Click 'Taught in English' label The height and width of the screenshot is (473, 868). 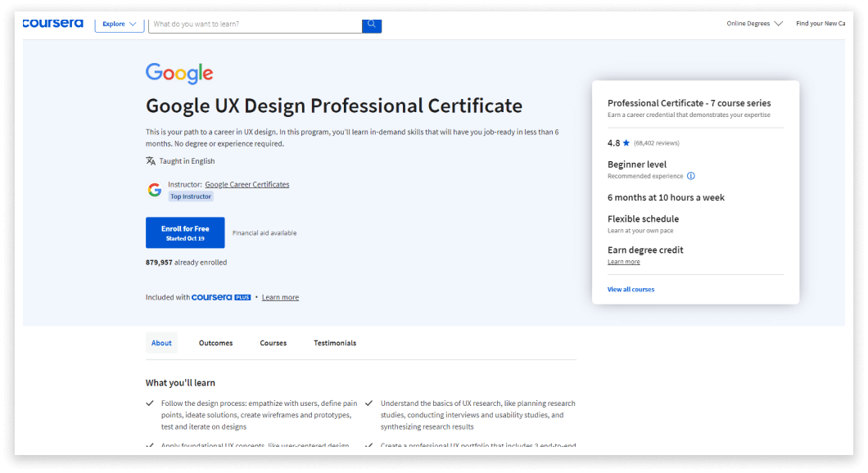point(187,161)
